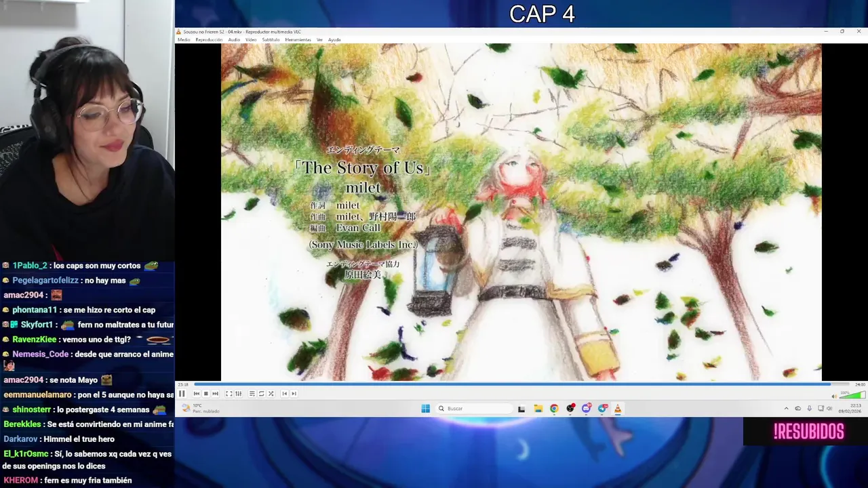The width and height of the screenshot is (868, 488).
Task: Open the Medio menu
Action: tap(184, 40)
